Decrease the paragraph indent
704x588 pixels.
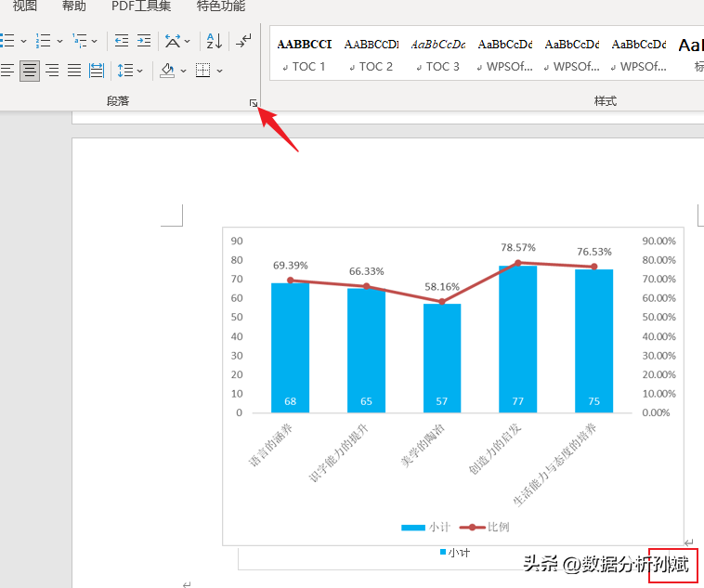coord(122,41)
